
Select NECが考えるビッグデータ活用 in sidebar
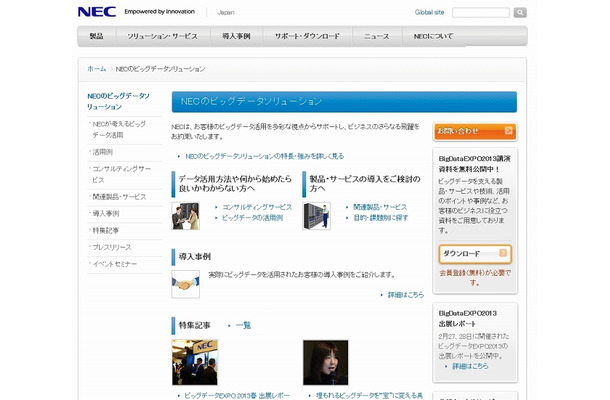click(x=119, y=130)
